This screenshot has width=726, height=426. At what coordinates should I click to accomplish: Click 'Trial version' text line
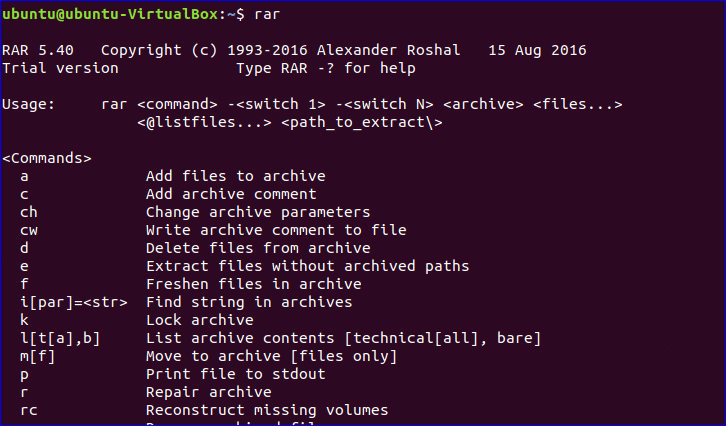(x=60, y=68)
